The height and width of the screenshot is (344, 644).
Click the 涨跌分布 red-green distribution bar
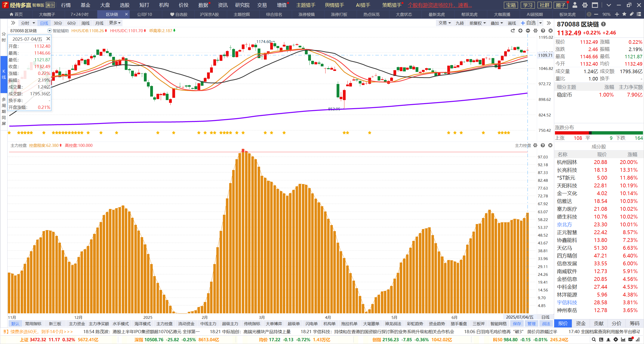click(598, 133)
